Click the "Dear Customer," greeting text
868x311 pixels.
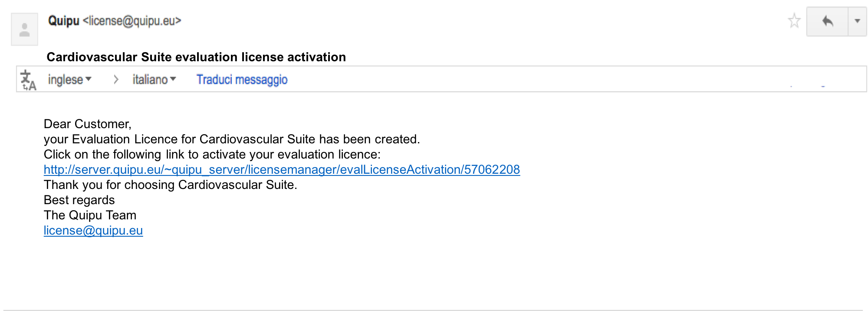(x=87, y=124)
